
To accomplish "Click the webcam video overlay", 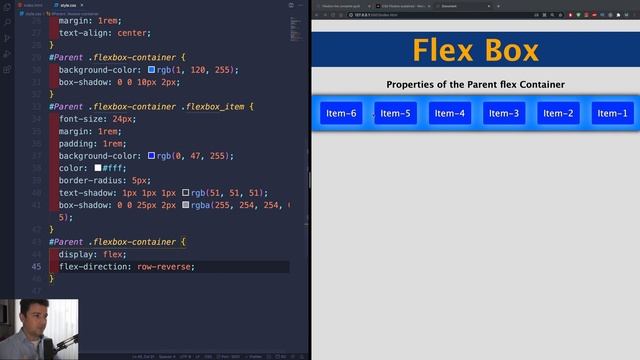I will (39, 329).
